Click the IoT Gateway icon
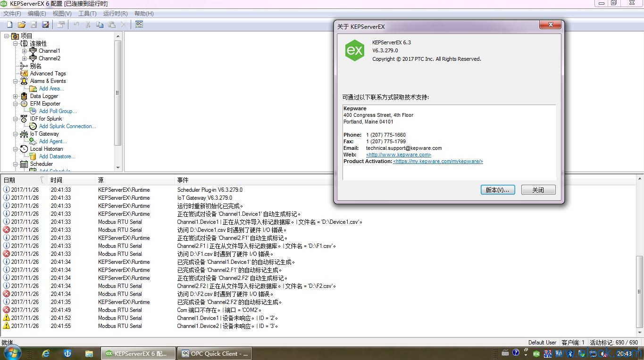This screenshot has height=360, width=644. (x=24, y=134)
